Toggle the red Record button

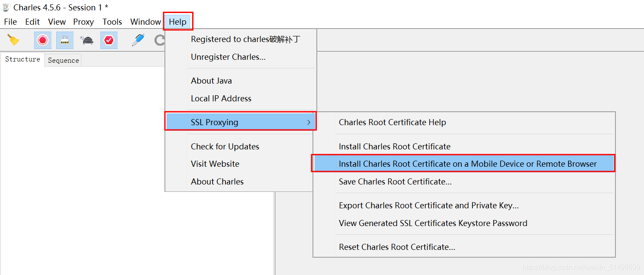[42, 40]
